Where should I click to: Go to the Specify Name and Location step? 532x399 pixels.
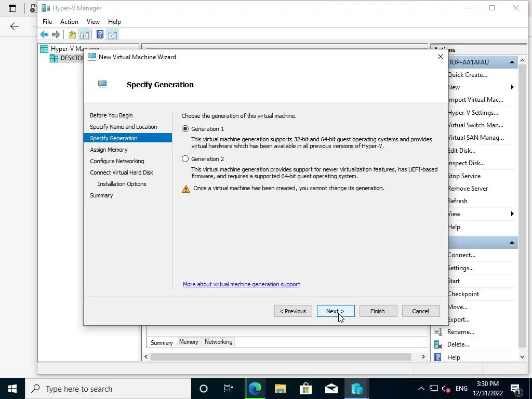click(x=124, y=127)
